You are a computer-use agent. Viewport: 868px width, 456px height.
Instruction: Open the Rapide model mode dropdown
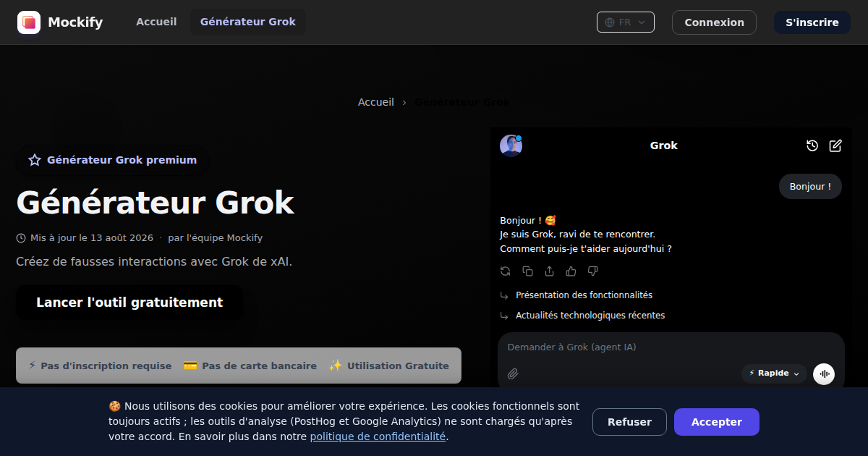click(x=774, y=373)
